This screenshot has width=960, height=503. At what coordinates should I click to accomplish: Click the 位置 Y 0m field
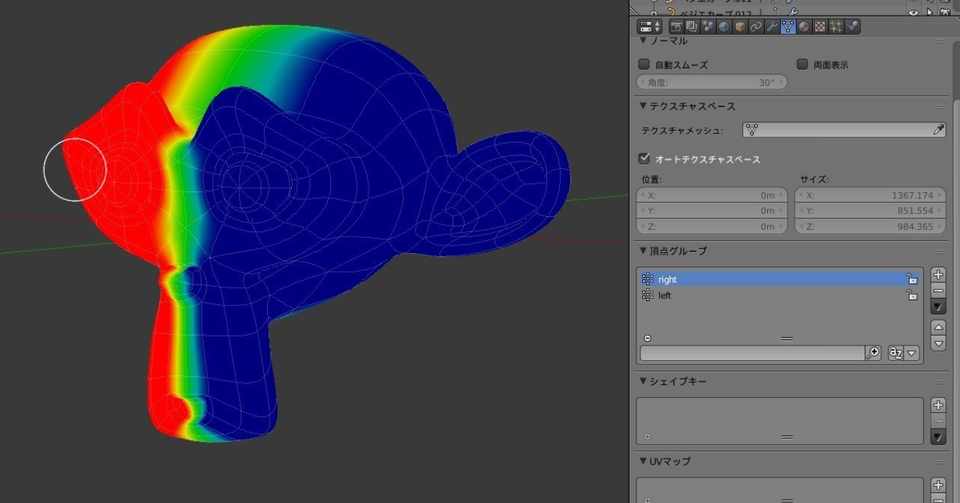tap(713, 211)
